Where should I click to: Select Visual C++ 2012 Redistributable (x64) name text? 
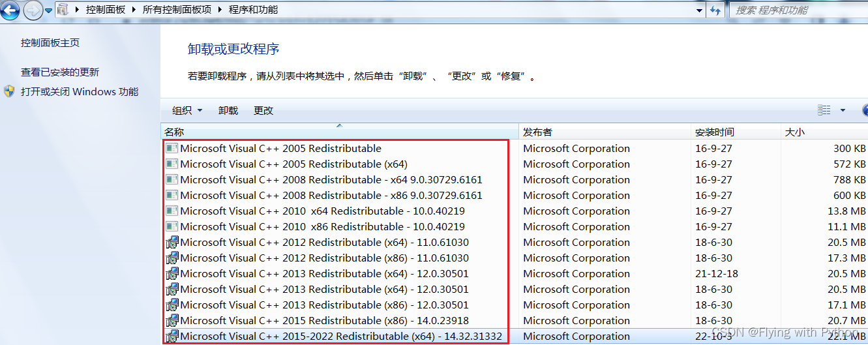point(324,242)
